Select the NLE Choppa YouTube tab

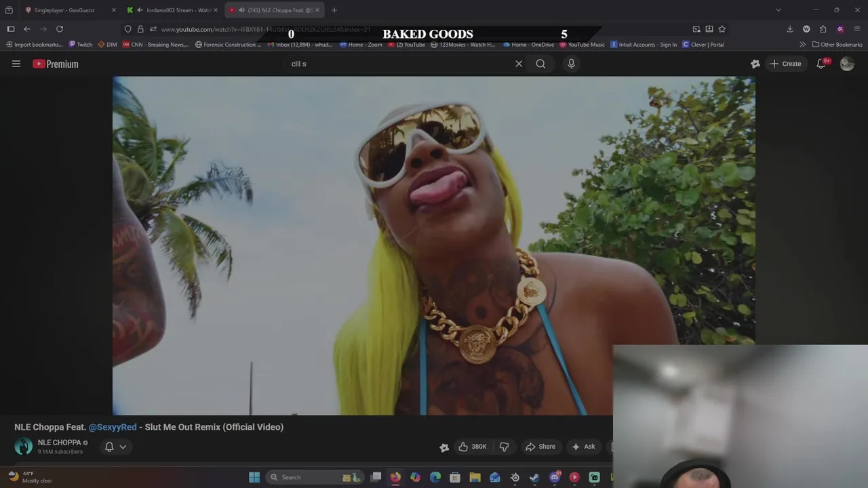tap(275, 10)
